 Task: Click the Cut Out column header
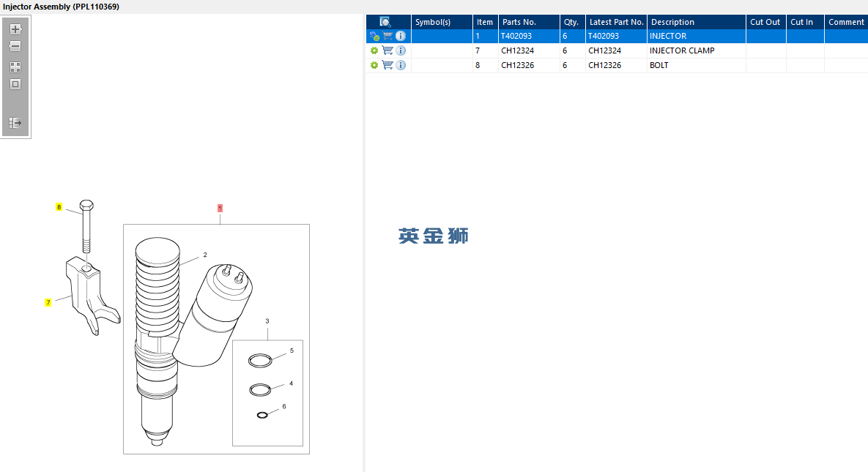pos(765,22)
